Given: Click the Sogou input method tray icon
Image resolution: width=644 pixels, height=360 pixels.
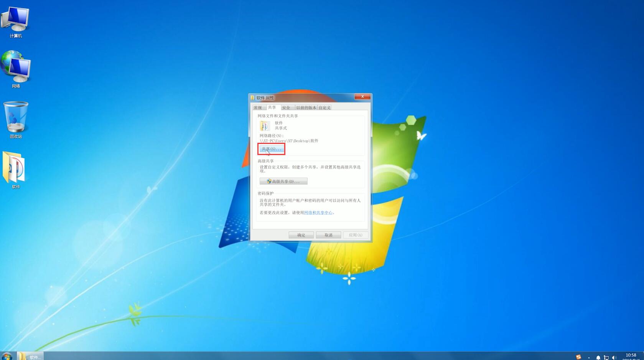Looking at the screenshot, I should tap(578, 357).
